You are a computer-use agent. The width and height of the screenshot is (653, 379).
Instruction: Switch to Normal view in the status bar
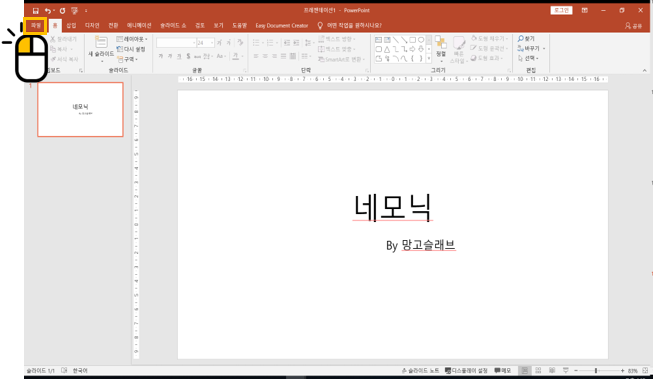tap(525, 370)
